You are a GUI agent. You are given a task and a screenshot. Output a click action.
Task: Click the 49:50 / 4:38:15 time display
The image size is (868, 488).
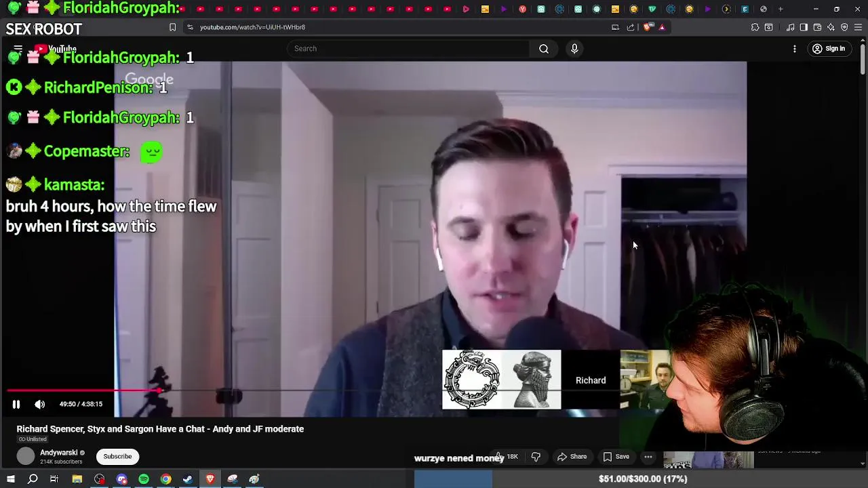coord(81,404)
